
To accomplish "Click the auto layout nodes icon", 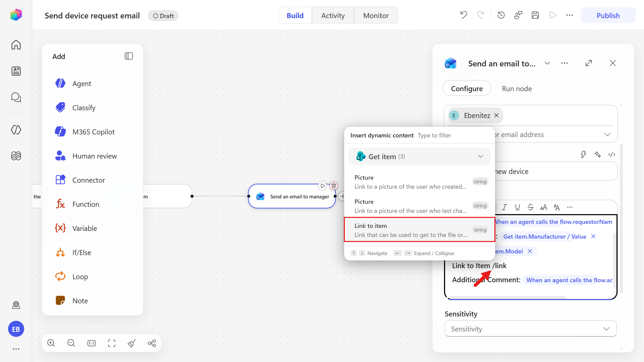I will (152, 343).
